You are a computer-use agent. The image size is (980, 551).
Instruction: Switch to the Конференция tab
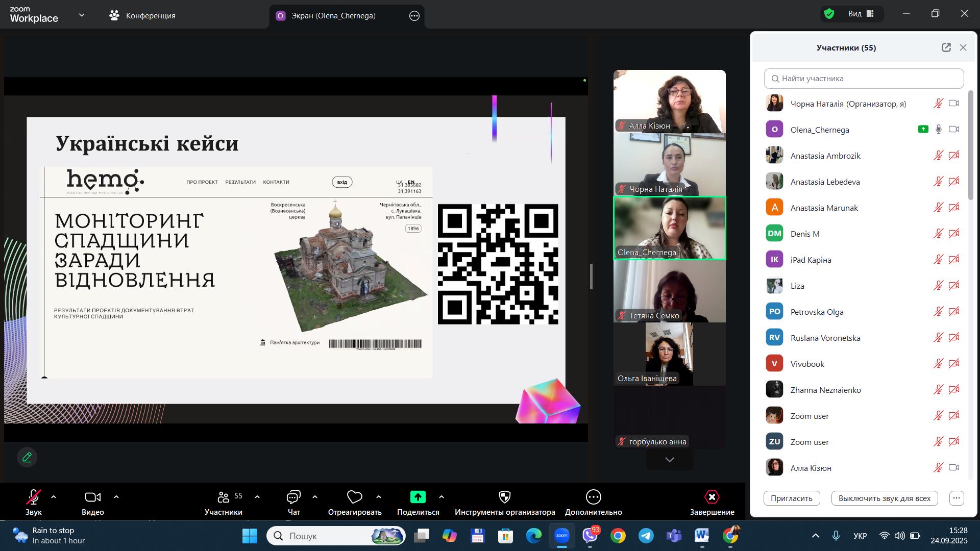point(143,16)
